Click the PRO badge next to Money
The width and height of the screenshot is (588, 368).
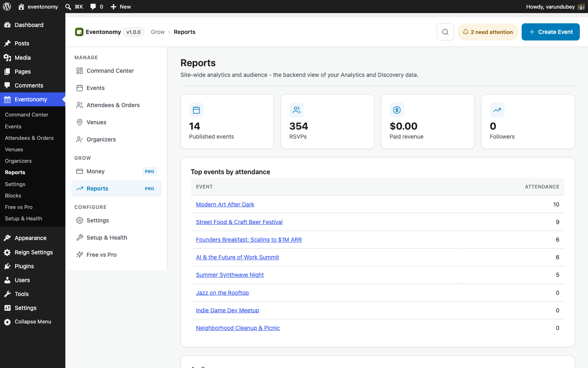click(x=149, y=171)
